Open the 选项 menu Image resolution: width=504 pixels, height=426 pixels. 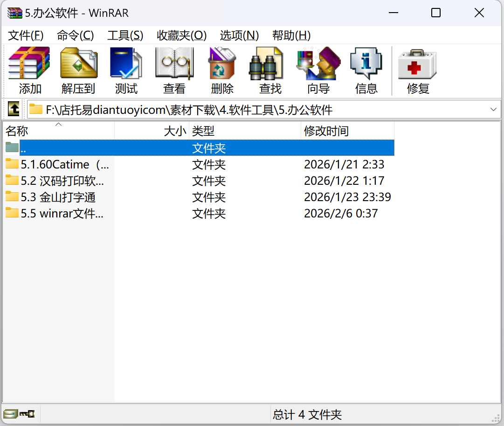239,35
